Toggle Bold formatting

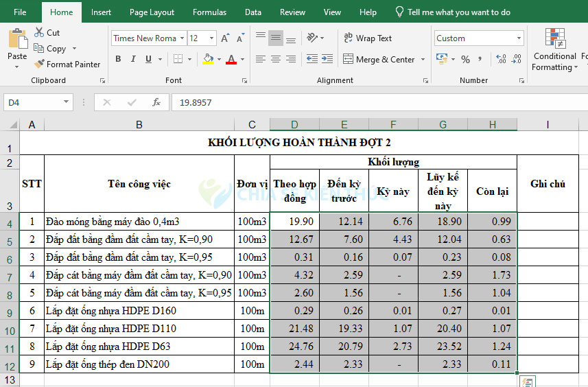[x=118, y=59]
